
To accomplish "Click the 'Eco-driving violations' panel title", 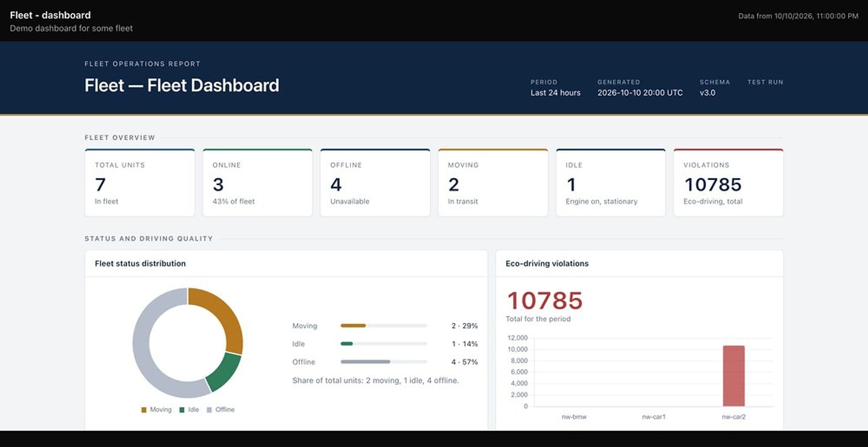I will [547, 263].
